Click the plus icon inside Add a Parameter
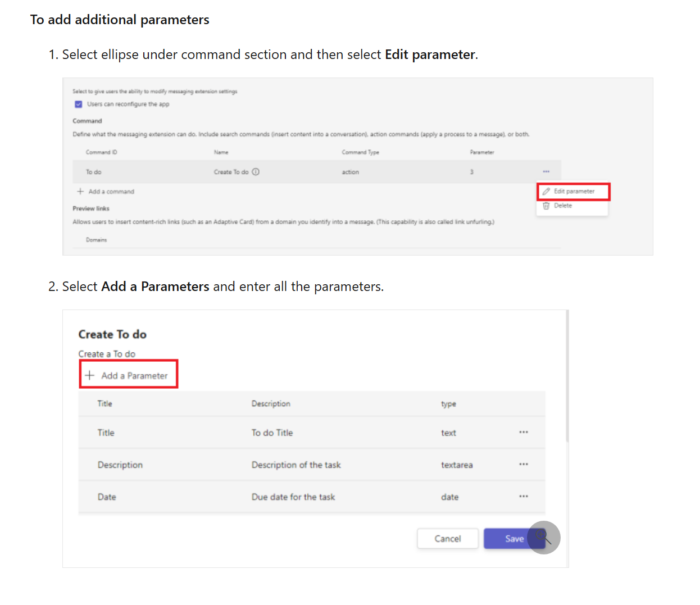 [x=90, y=375]
